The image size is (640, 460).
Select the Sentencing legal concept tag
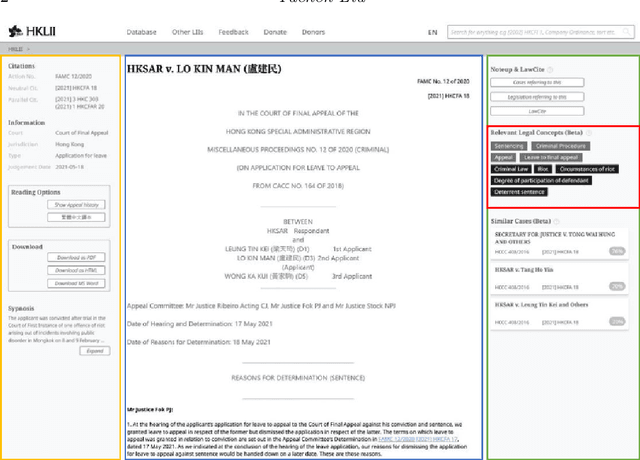509,146
